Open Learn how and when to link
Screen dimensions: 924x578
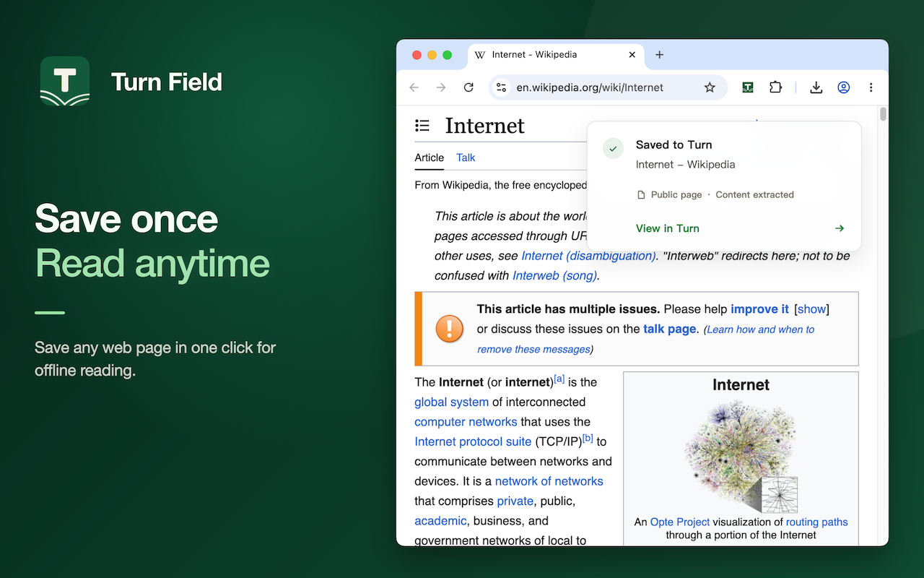tap(760, 329)
